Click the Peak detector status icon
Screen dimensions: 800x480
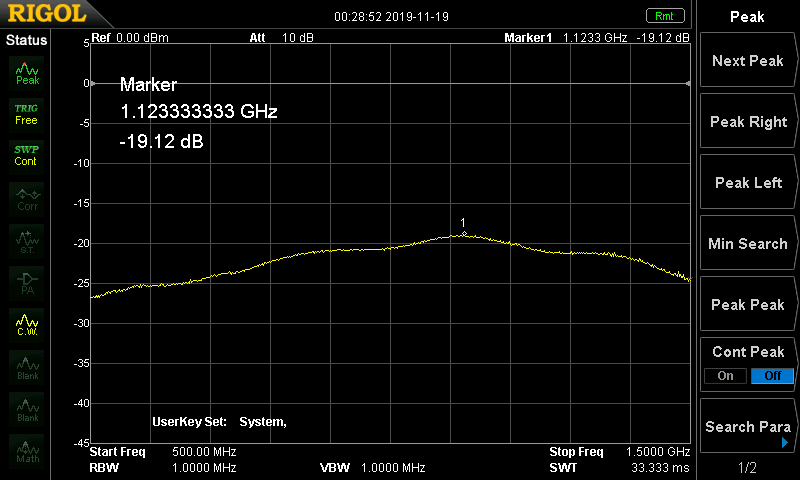(27, 73)
